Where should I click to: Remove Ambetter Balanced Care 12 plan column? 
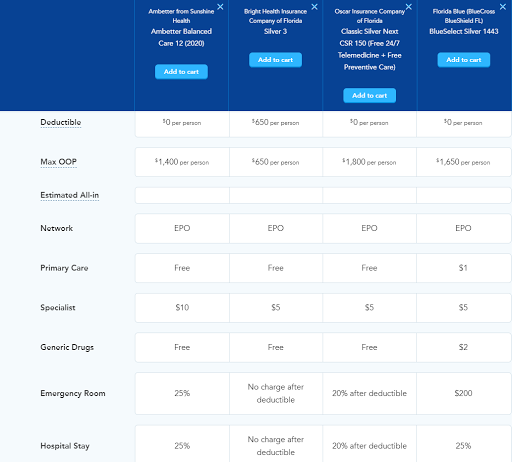[x=220, y=7]
